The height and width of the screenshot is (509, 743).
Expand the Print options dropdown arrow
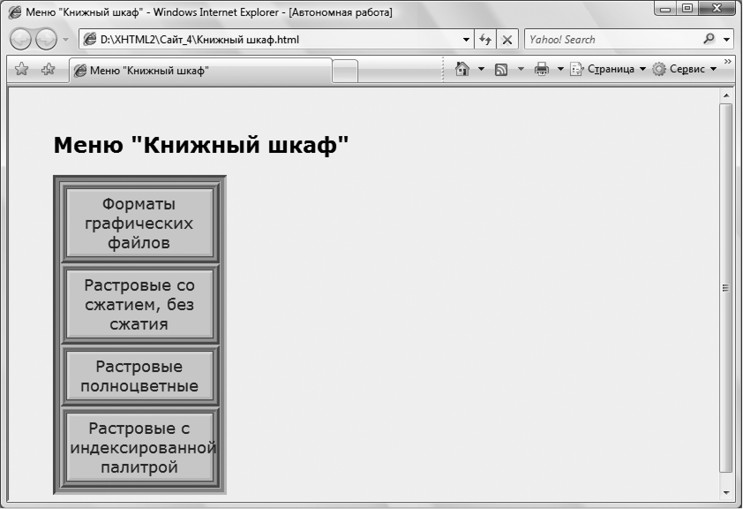click(x=560, y=69)
